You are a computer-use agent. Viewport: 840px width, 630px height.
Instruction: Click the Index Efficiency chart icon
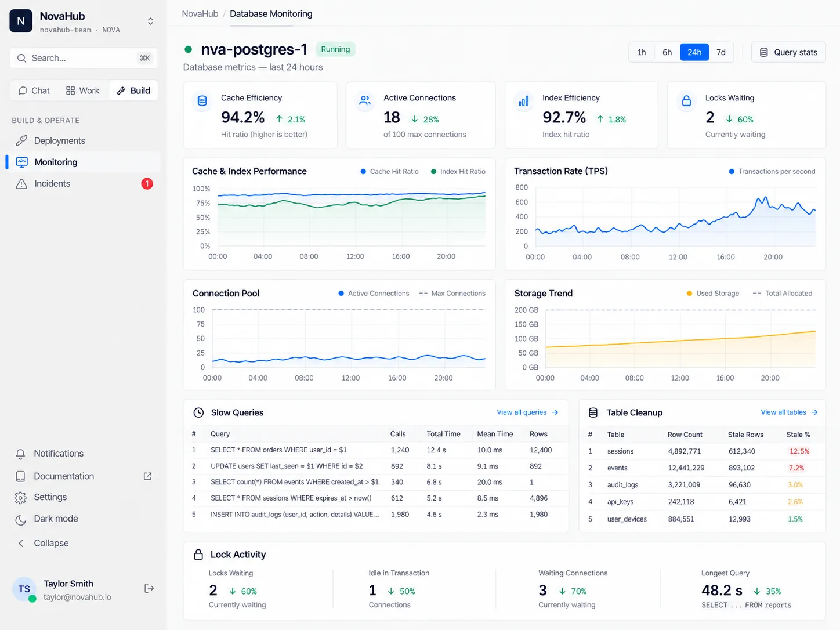click(524, 101)
